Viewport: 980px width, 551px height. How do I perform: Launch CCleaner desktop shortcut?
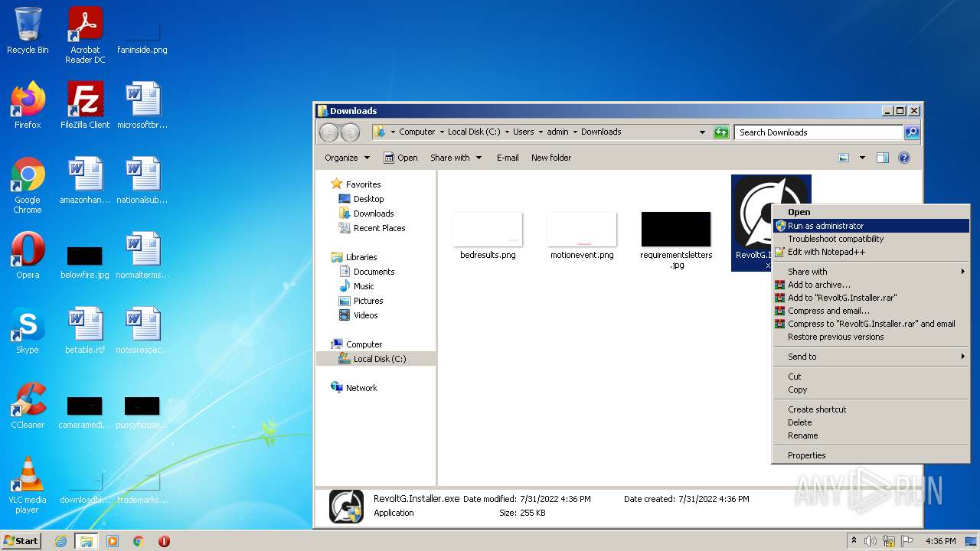28,406
